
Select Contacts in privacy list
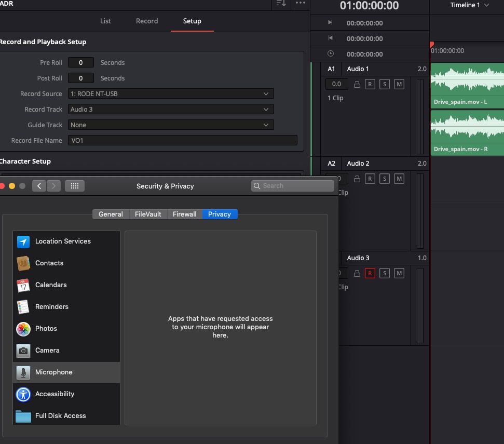[x=66, y=263]
